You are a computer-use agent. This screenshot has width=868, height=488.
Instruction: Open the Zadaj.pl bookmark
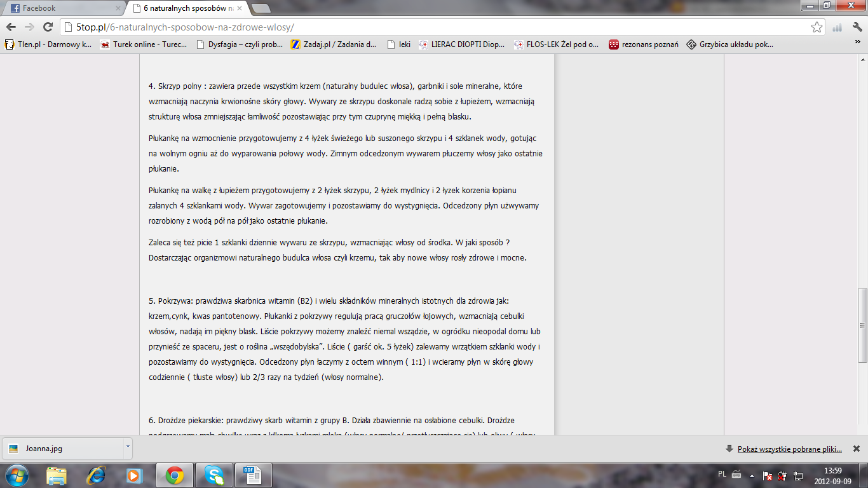tap(334, 44)
